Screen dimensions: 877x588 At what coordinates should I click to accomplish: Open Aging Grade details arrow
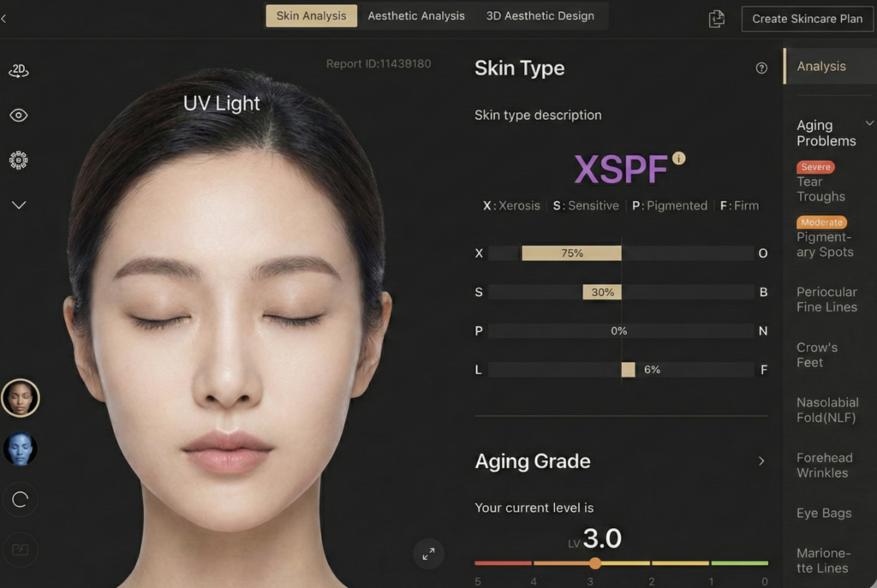[x=761, y=461]
